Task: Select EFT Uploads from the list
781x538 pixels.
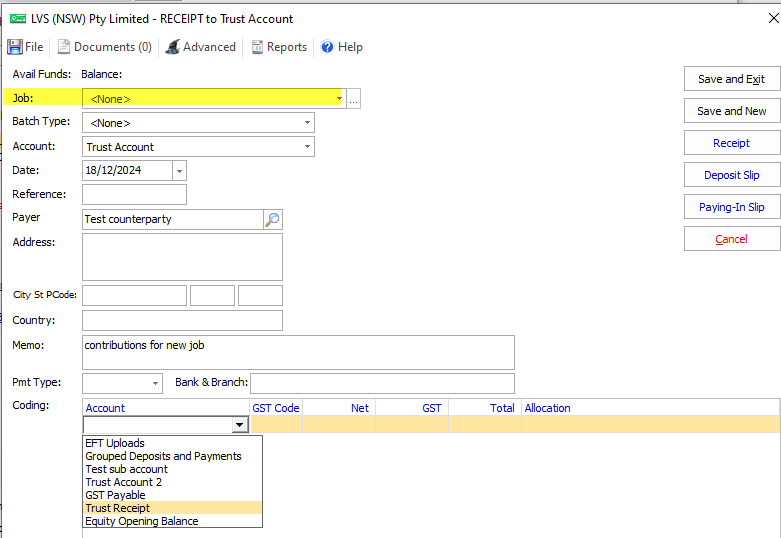Action: pos(114,443)
